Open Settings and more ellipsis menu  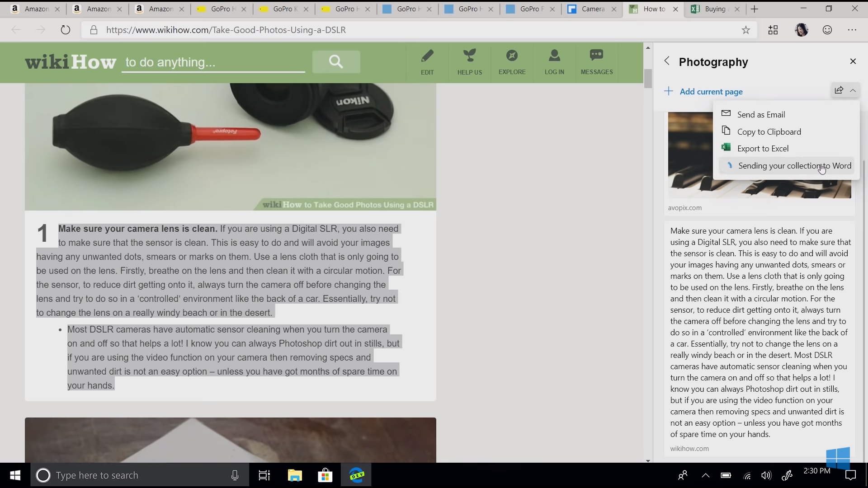pos(852,30)
